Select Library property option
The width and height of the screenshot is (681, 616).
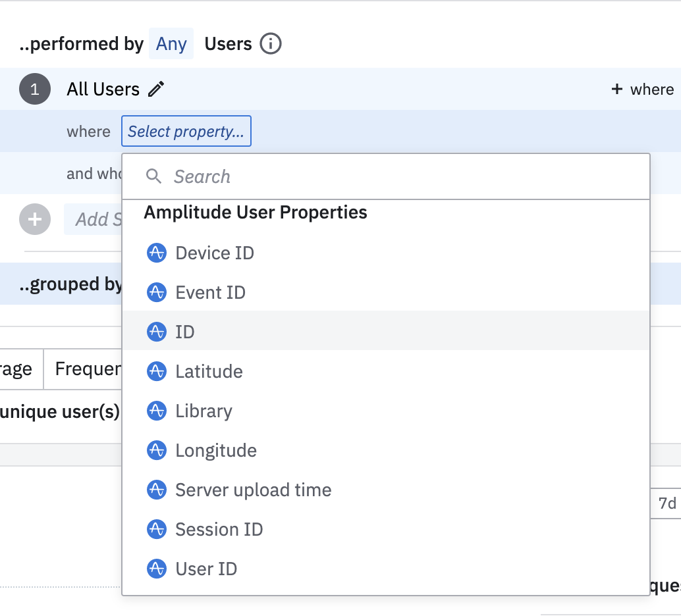204,411
